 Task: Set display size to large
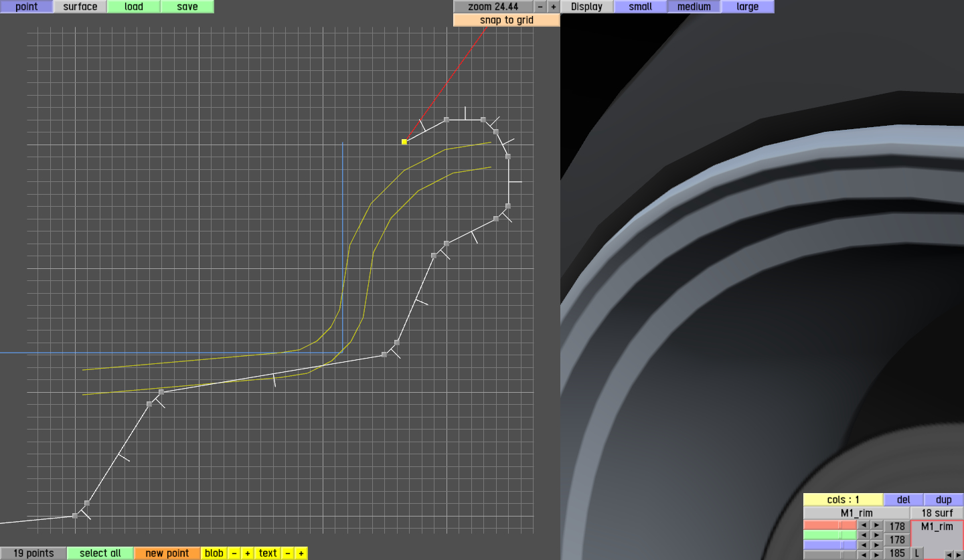point(748,7)
